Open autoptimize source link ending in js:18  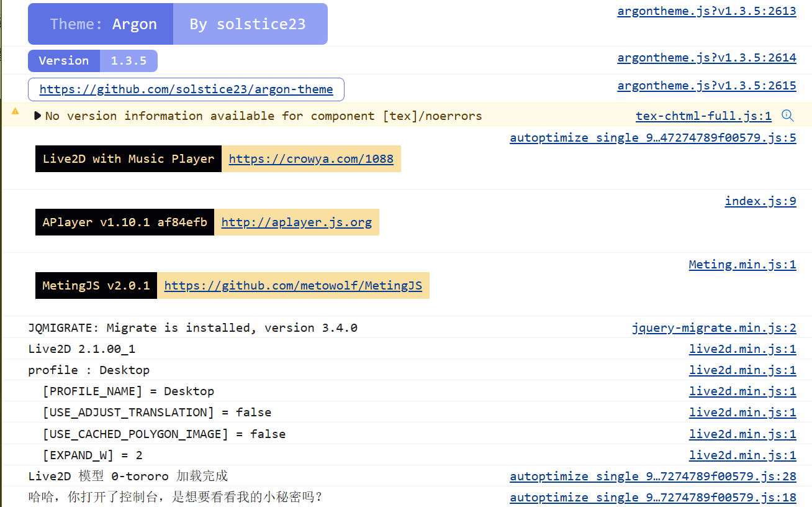[652, 498]
